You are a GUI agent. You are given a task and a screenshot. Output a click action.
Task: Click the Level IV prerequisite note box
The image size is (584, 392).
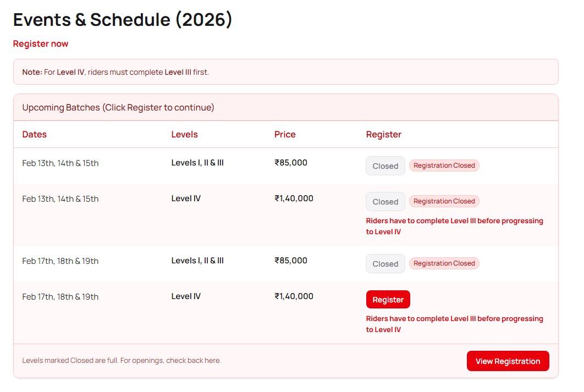pyautogui.click(x=285, y=72)
